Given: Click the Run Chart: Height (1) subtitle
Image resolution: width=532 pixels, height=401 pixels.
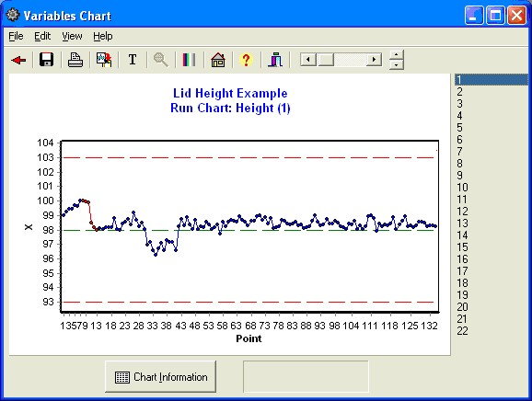Looking at the screenshot, I should (230, 109).
